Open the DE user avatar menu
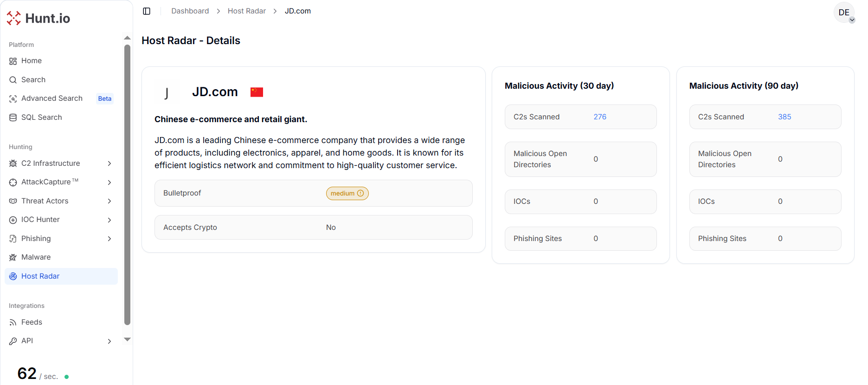868x385 pixels. (x=844, y=13)
